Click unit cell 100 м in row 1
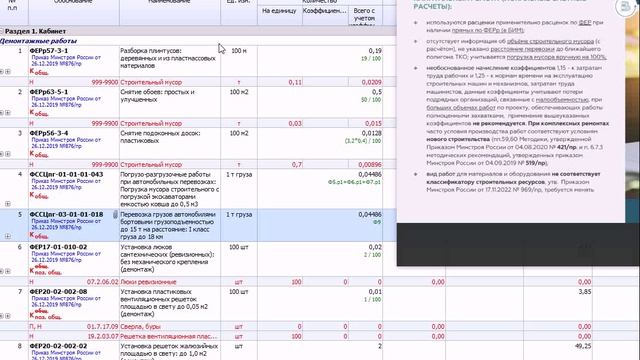Viewport: 640px width, 360px height. click(x=239, y=51)
